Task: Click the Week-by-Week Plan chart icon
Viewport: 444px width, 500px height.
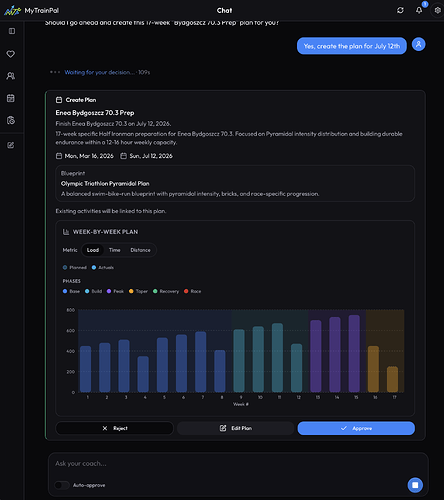Action: click(x=66, y=232)
